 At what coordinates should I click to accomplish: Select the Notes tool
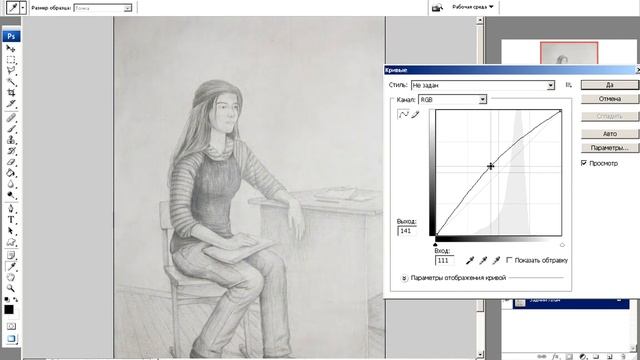(11, 256)
